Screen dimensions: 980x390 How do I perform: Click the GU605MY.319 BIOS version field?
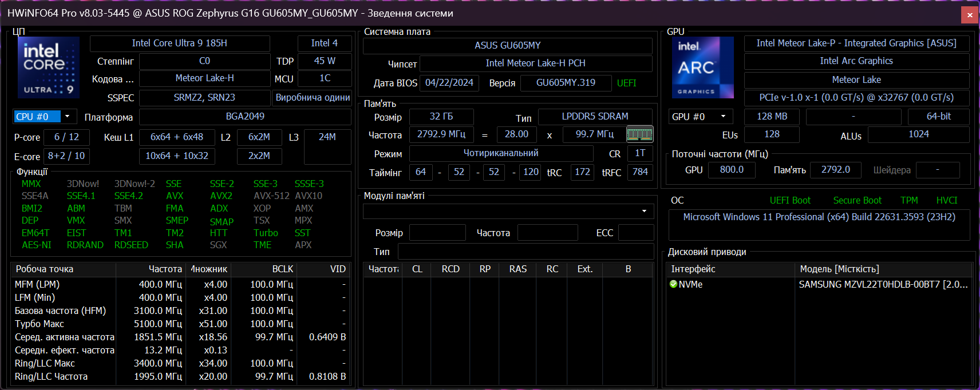pos(566,83)
